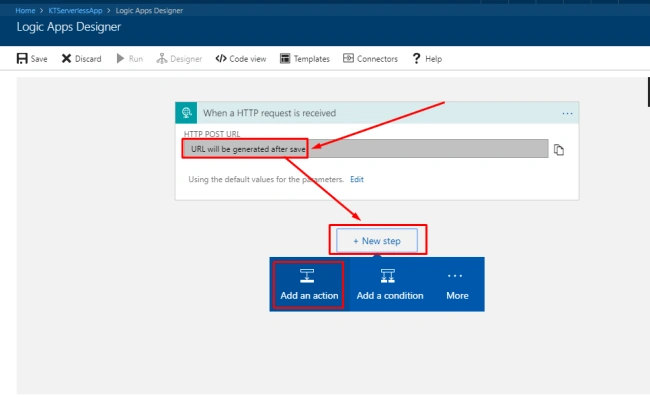650x397 pixels.
Task: Click the Help toolbar label
Action: 434,59
